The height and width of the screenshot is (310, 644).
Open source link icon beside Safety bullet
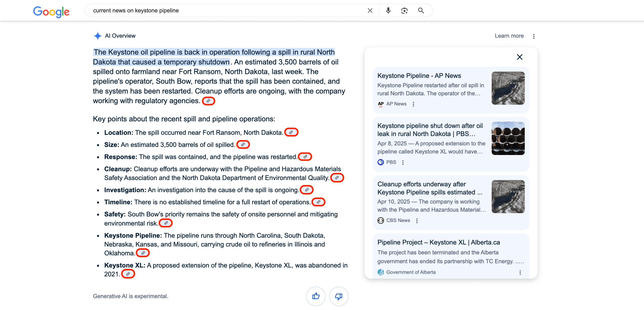[x=166, y=223]
